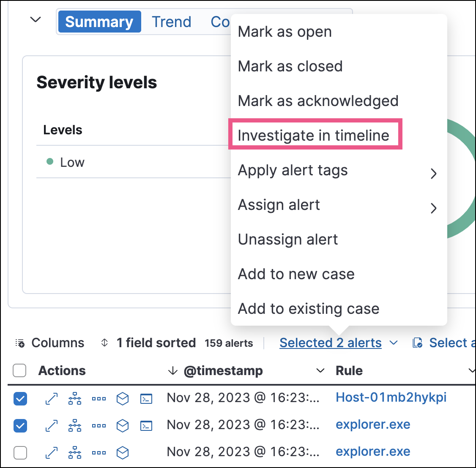This screenshot has height=468, width=476.
Task: Click the green dot beside the Low severity level
Action: (50, 162)
